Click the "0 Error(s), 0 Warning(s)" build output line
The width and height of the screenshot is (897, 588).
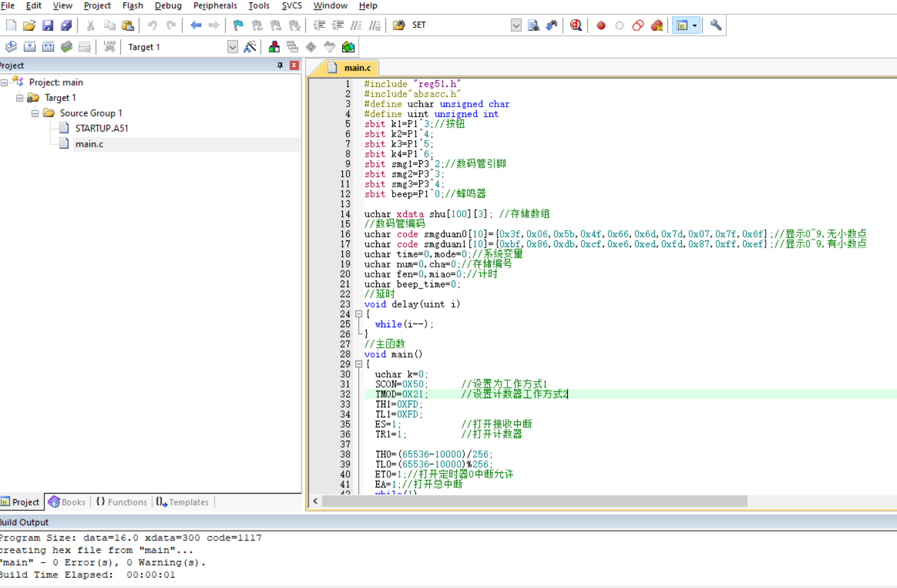(103, 563)
